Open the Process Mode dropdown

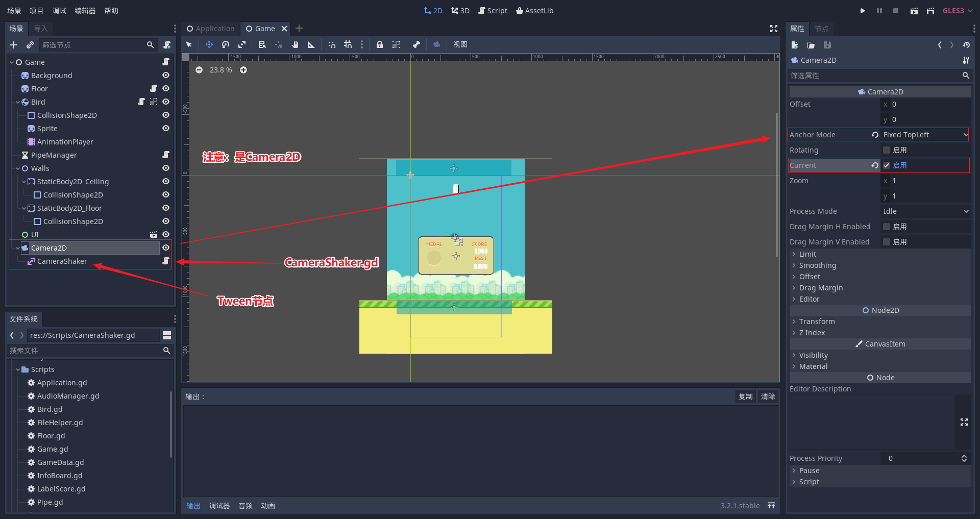click(x=925, y=211)
